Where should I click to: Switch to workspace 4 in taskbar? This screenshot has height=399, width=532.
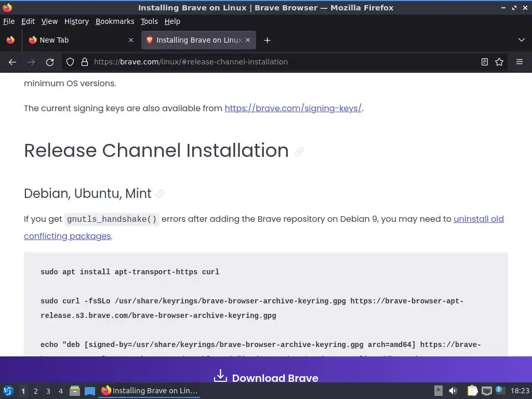coord(61,391)
